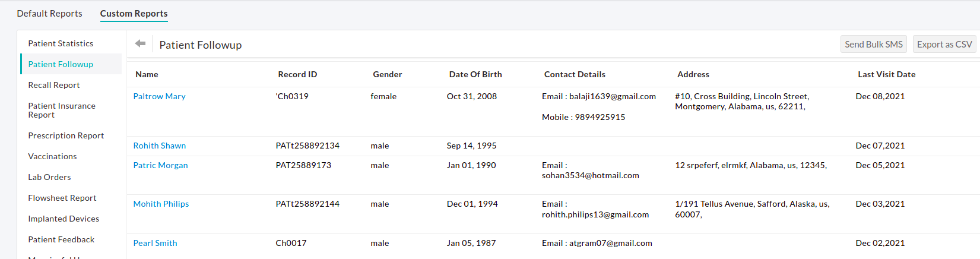Screen dimensions: 980x259
Task: Click last visit date Dec 02,2021
Action: 880,243
